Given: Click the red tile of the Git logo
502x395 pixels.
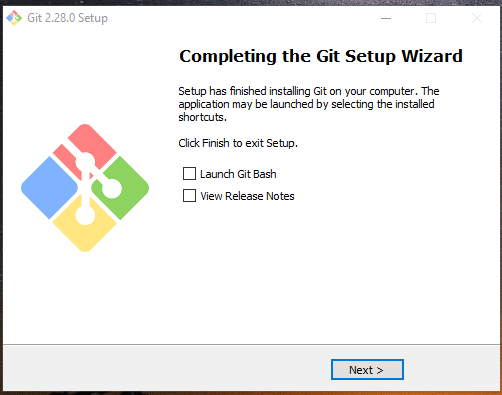Looking at the screenshot, I should click(92, 143).
